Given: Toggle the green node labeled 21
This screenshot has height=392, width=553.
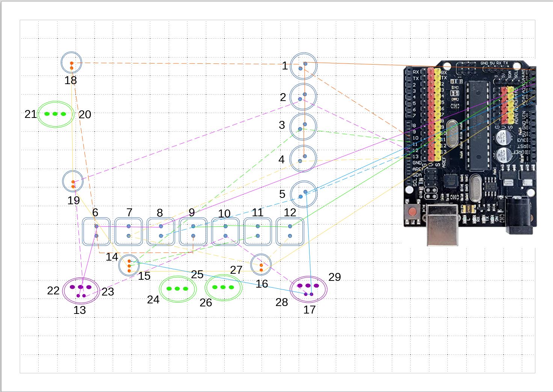Looking at the screenshot, I should pos(56,114).
